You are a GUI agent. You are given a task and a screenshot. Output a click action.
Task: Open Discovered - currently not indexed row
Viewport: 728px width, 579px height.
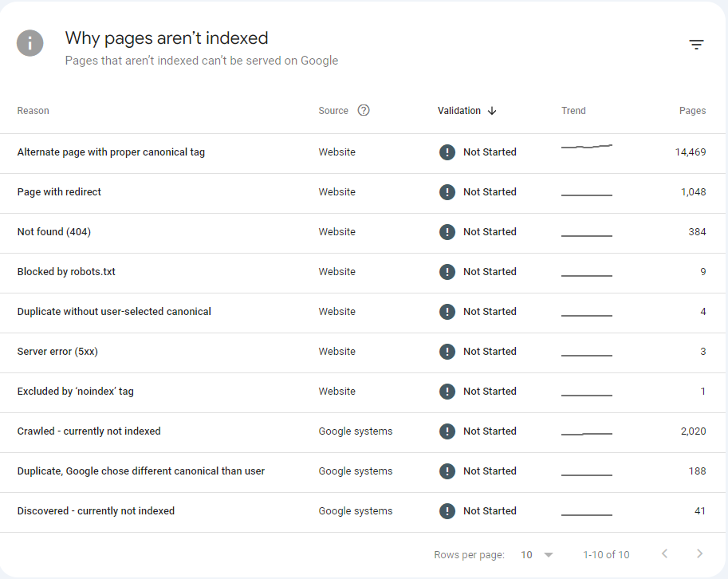[x=96, y=511]
